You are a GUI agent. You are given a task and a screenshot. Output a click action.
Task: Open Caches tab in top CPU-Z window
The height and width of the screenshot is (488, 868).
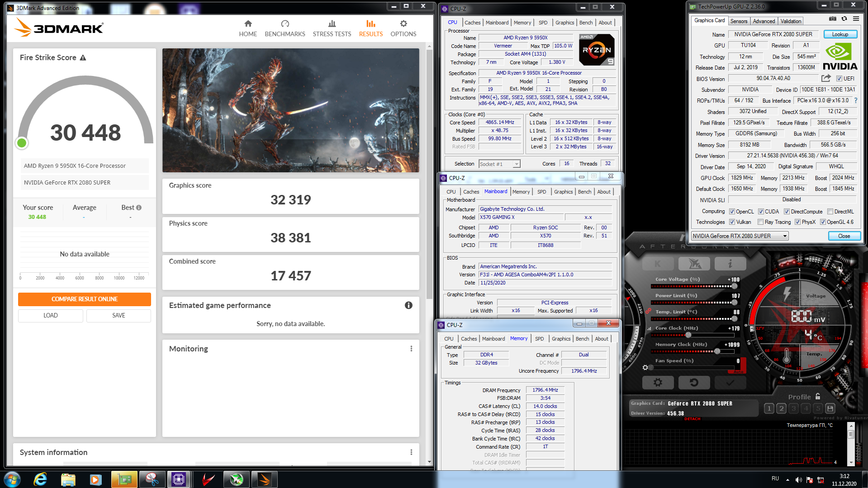(x=472, y=23)
